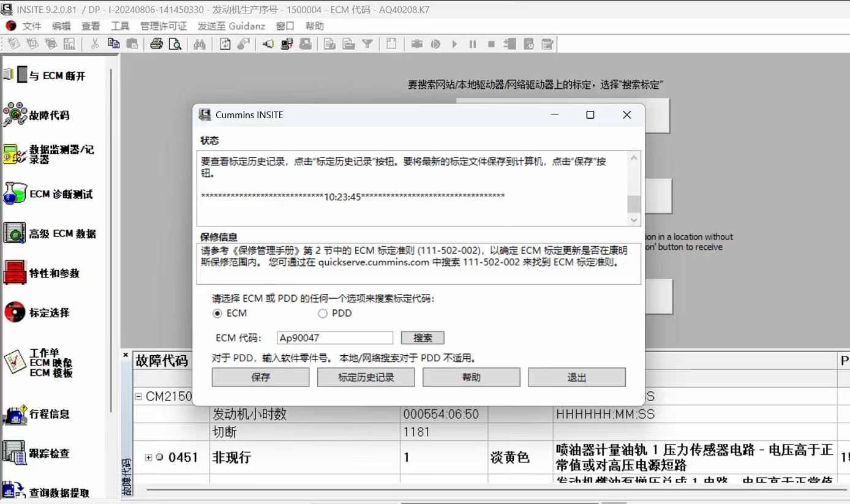The width and height of the screenshot is (850, 504).
Task: Click the ECM 代码 input field
Action: (334, 338)
